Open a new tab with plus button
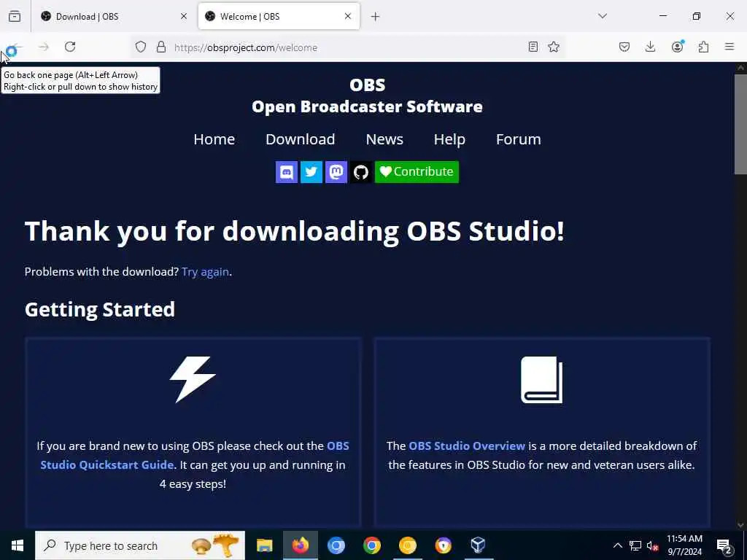 [x=376, y=17]
